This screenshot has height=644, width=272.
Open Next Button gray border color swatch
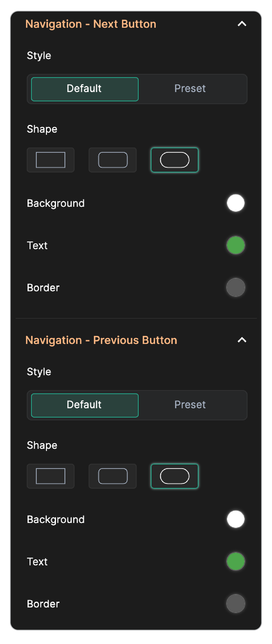(x=236, y=287)
